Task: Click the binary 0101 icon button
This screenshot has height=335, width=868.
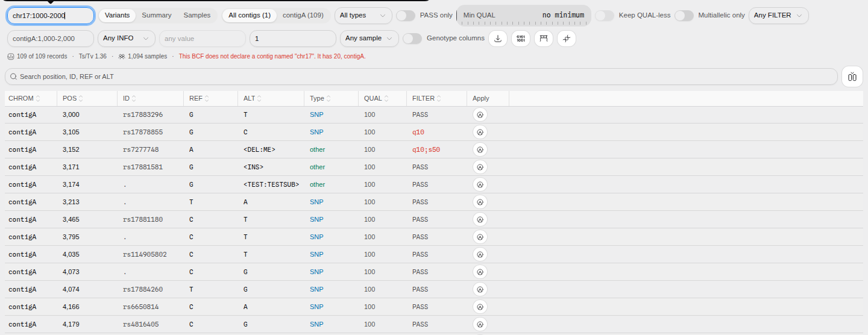Action: (521, 39)
